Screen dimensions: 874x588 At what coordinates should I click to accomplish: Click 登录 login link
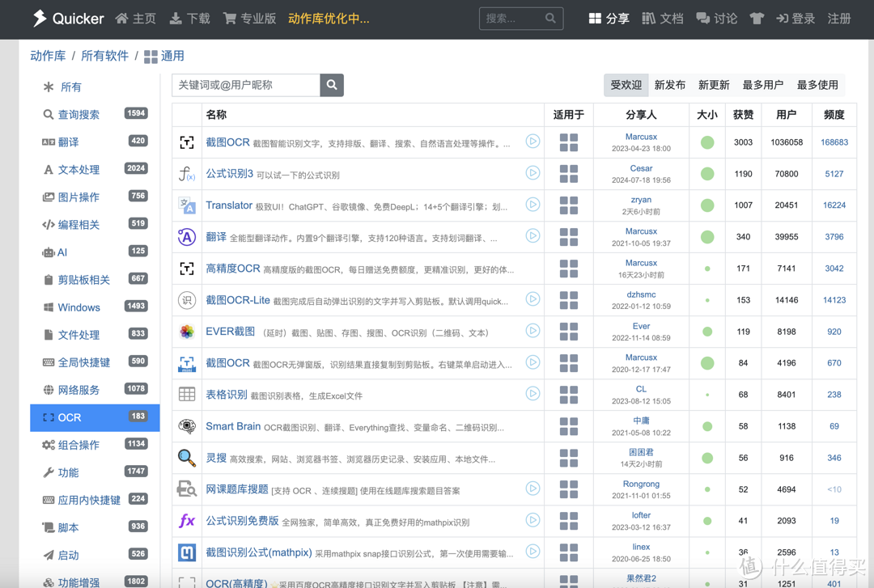click(x=796, y=19)
